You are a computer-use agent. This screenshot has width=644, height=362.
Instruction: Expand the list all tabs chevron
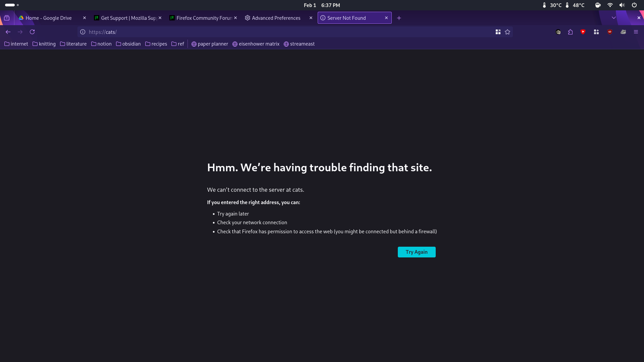[613, 18]
